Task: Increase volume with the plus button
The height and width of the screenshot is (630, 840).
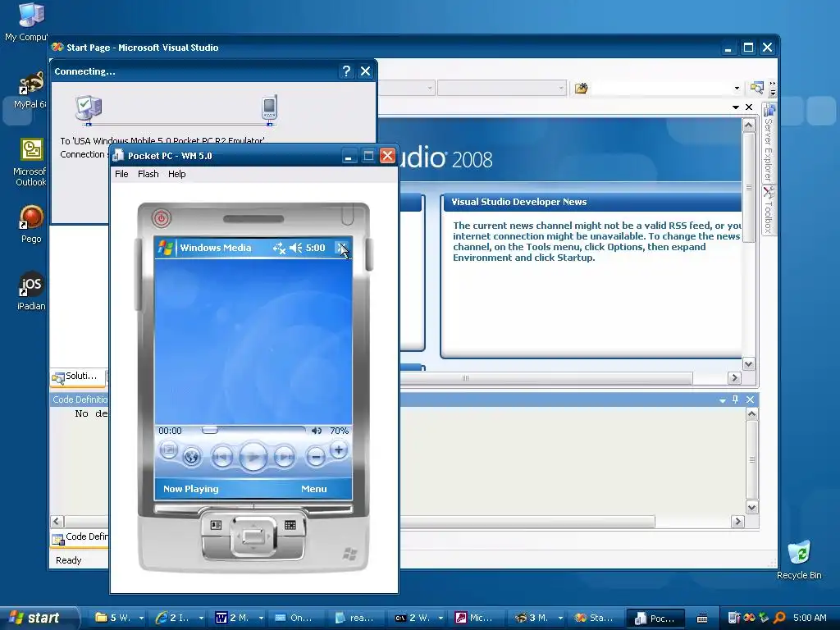Action: [x=339, y=450]
